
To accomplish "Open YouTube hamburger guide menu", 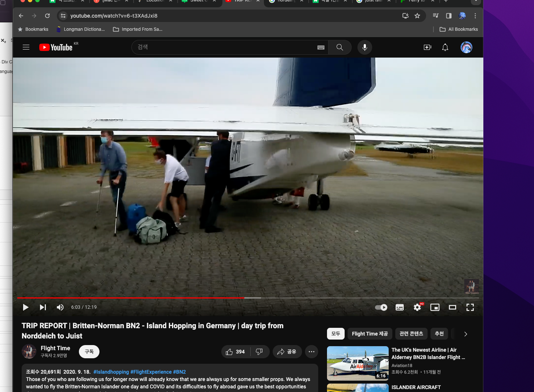I will (x=26, y=47).
